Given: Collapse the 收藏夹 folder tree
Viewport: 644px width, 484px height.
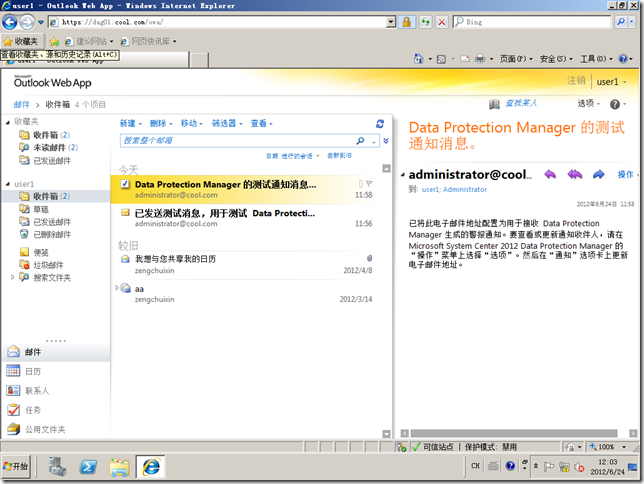Looking at the screenshot, I should click(8, 122).
